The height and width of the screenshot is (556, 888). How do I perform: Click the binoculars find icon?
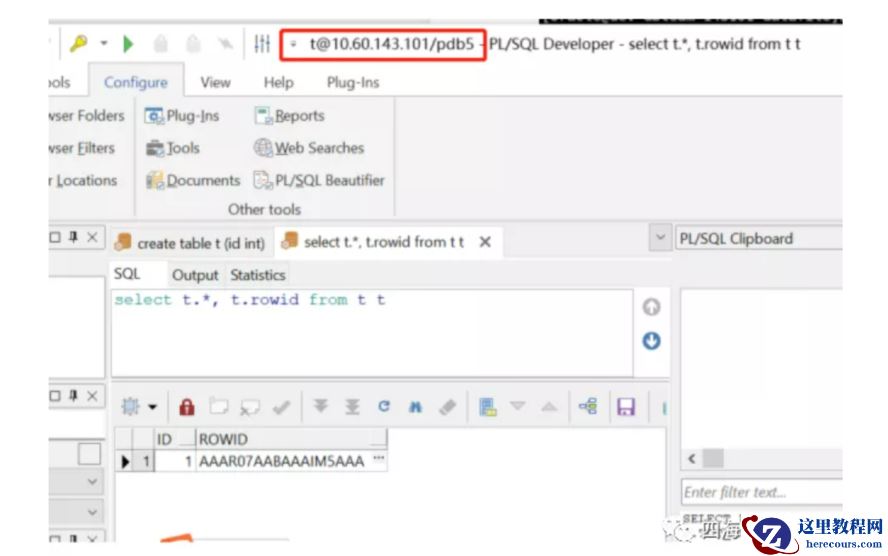point(416,407)
